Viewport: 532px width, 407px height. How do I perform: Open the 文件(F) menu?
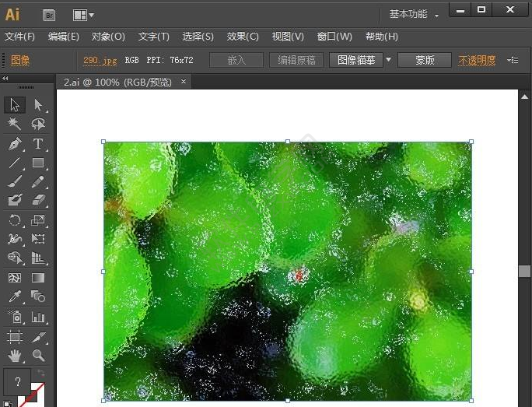[19, 37]
